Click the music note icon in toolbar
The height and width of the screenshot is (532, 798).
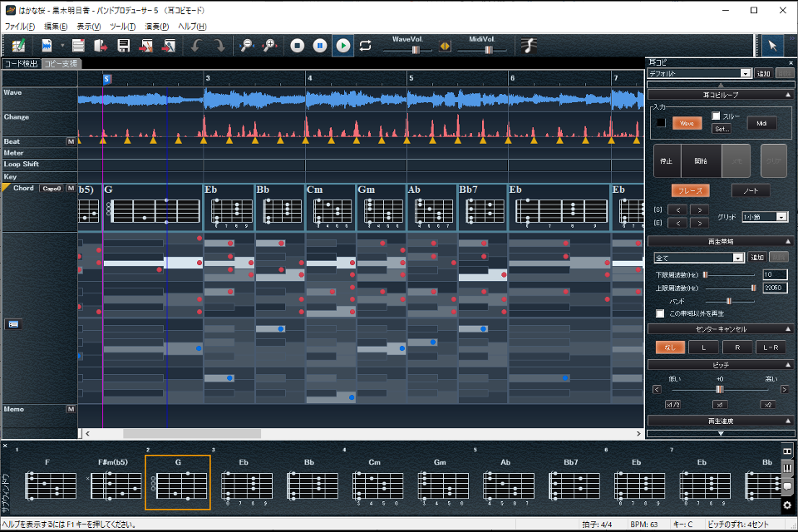tap(529, 46)
